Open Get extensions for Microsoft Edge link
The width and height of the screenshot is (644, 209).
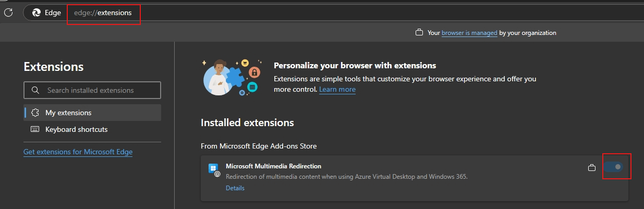[x=78, y=152]
